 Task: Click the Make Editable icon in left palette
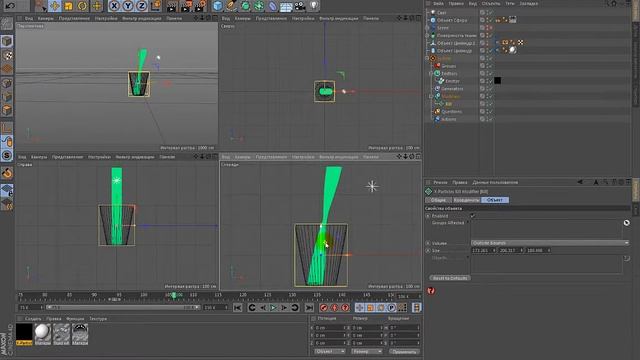tap(7, 24)
